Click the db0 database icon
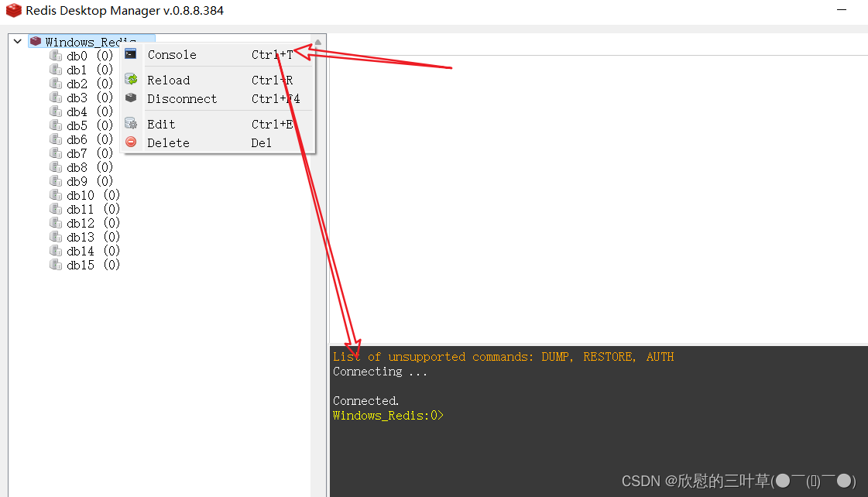The width and height of the screenshot is (868, 497). pyautogui.click(x=55, y=55)
